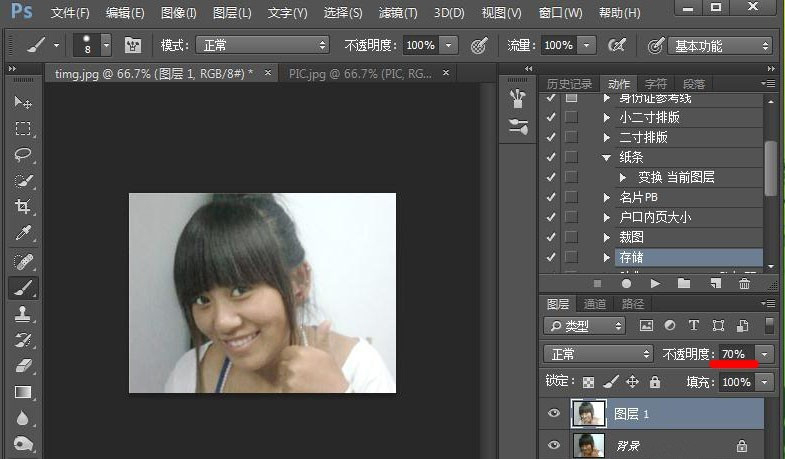Viewport: 785px width, 459px height.
Task: Open the layer 不透明度 dropdown arrow
Action: click(x=765, y=354)
